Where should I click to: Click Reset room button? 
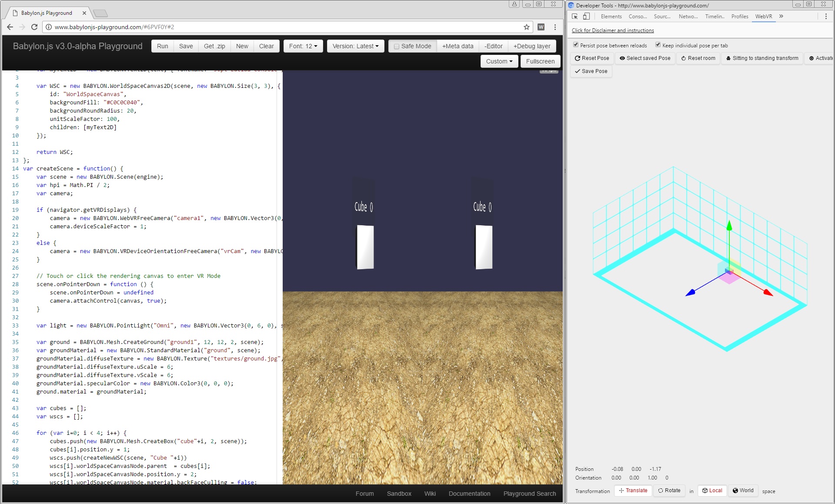[698, 58]
